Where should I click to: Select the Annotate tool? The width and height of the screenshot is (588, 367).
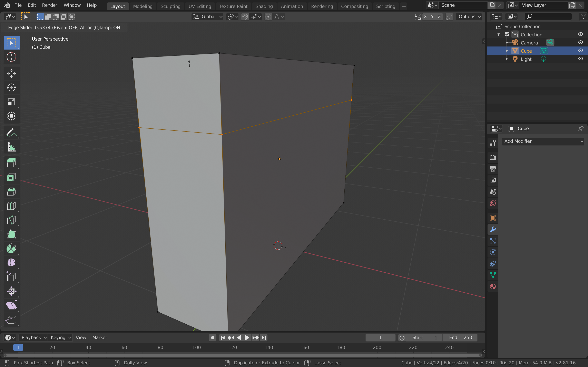(11, 132)
